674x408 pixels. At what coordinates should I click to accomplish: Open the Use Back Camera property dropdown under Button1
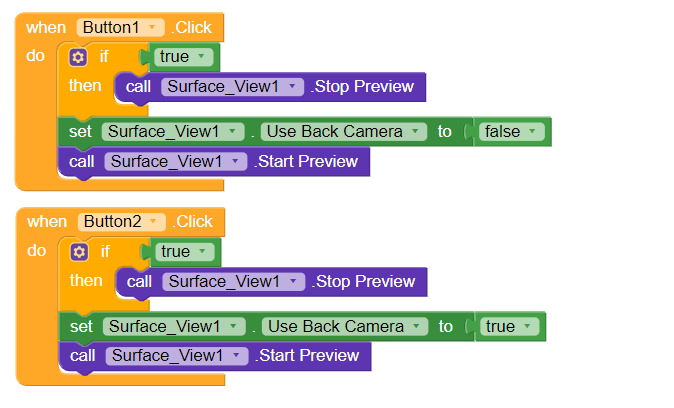345,132
